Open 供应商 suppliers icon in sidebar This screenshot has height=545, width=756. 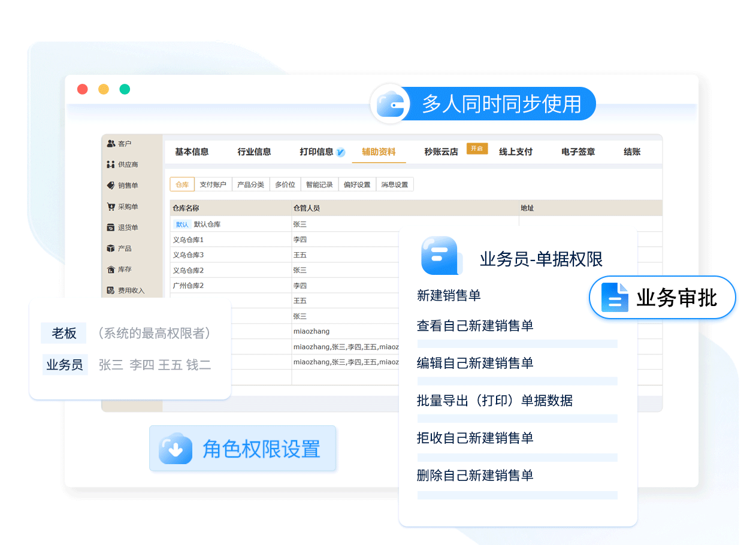pos(111,165)
